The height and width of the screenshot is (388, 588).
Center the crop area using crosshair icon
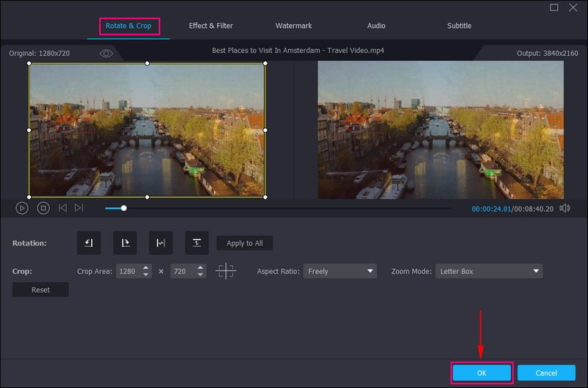226,271
